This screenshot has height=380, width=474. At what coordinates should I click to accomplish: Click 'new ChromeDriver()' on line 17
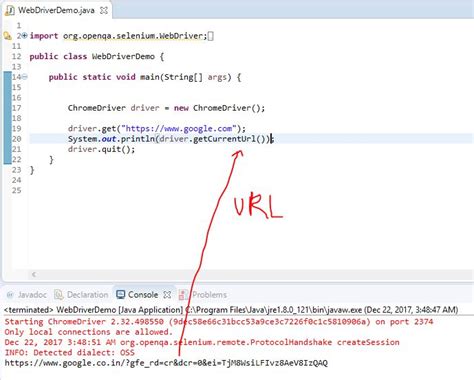point(218,108)
